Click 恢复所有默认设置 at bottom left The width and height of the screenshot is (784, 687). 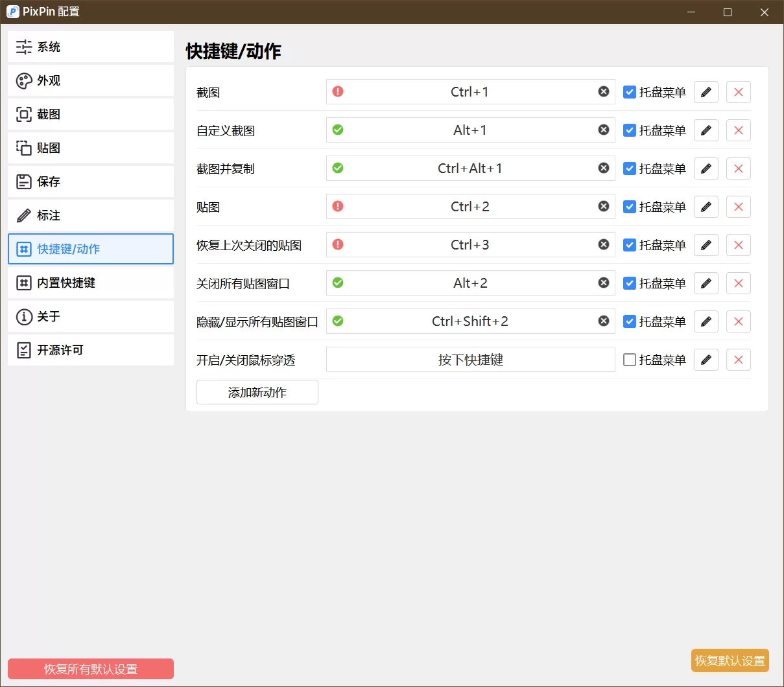point(90,669)
